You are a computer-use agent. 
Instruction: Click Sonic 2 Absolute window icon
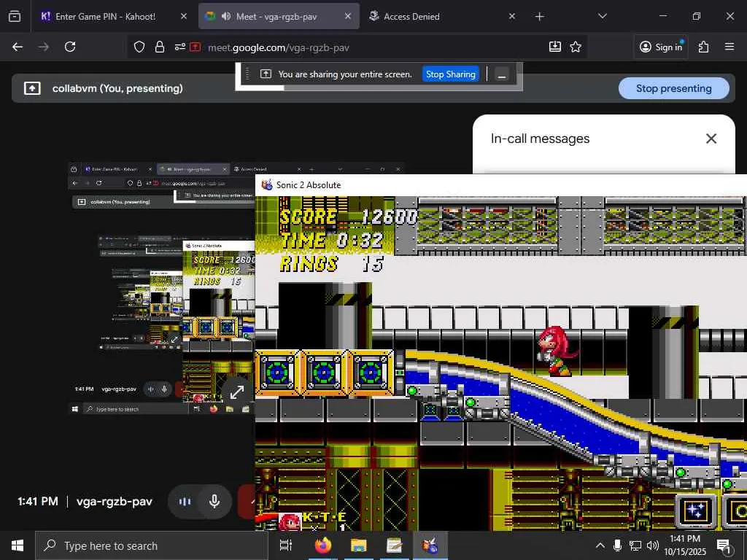[267, 184]
